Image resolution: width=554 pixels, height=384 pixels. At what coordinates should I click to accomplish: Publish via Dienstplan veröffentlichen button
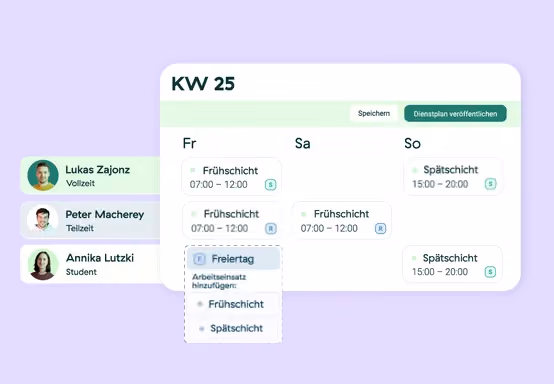(x=455, y=114)
